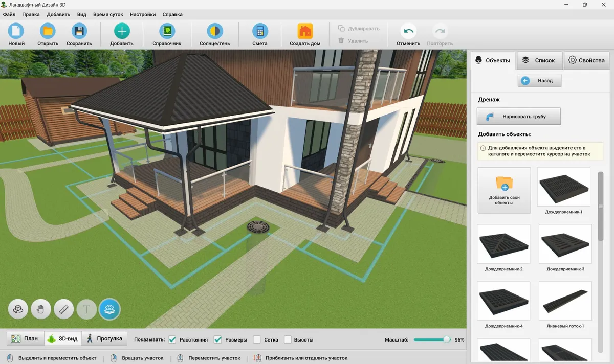Undo with the Отменить arrow icon
614x364 pixels.
pos(408,31)
